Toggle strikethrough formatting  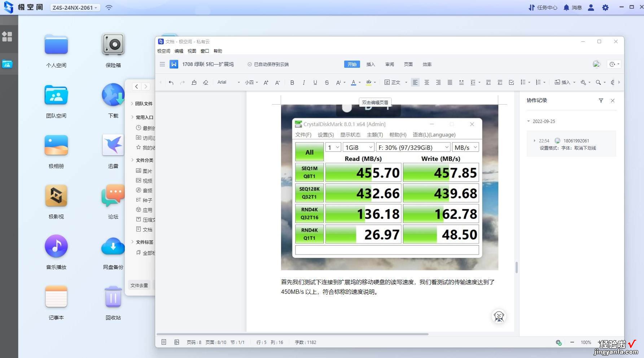point(327,83)
